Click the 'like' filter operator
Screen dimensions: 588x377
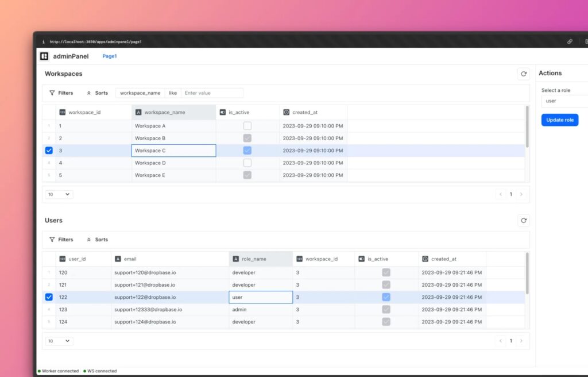pos(173,93)
